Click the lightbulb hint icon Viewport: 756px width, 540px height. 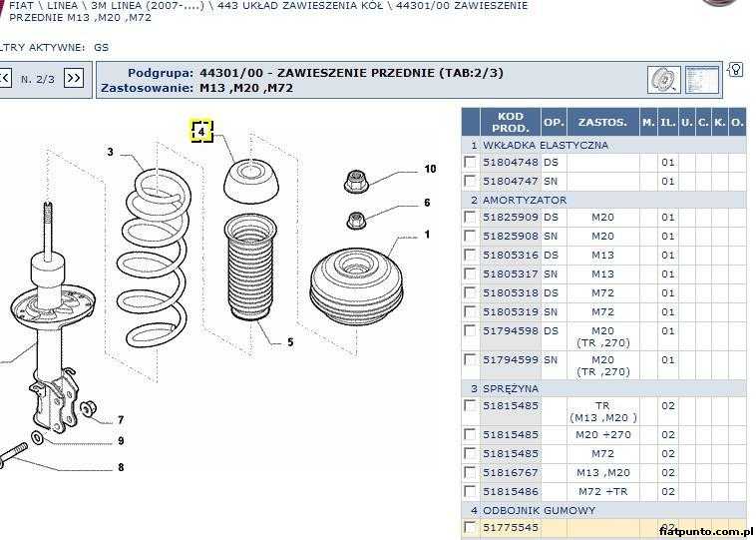[735, 70]
